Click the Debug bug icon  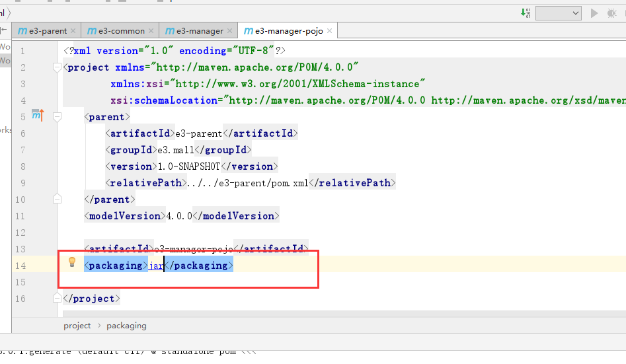pyautogui.click(x=611, y=13)
